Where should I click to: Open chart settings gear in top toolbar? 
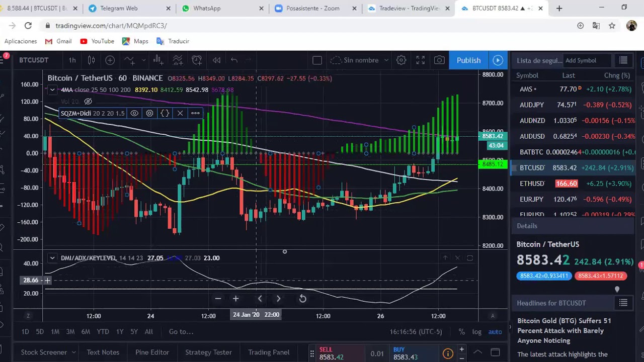[401, 60]
